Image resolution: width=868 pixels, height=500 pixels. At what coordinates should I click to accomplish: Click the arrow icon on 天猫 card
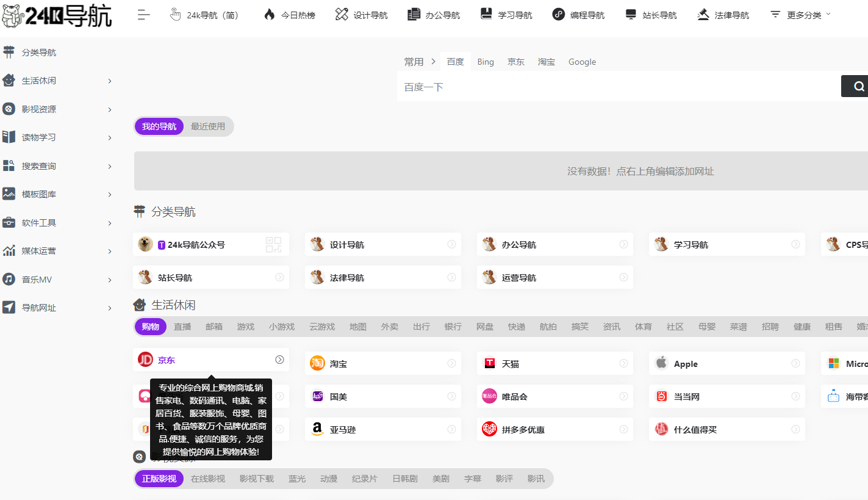click(623, 363)
